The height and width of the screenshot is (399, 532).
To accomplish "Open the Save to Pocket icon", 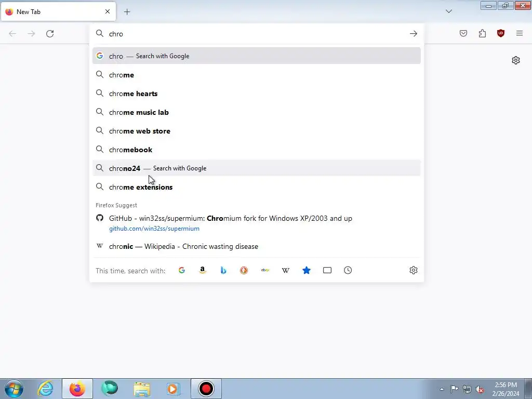I will click(x=463, y=33).
